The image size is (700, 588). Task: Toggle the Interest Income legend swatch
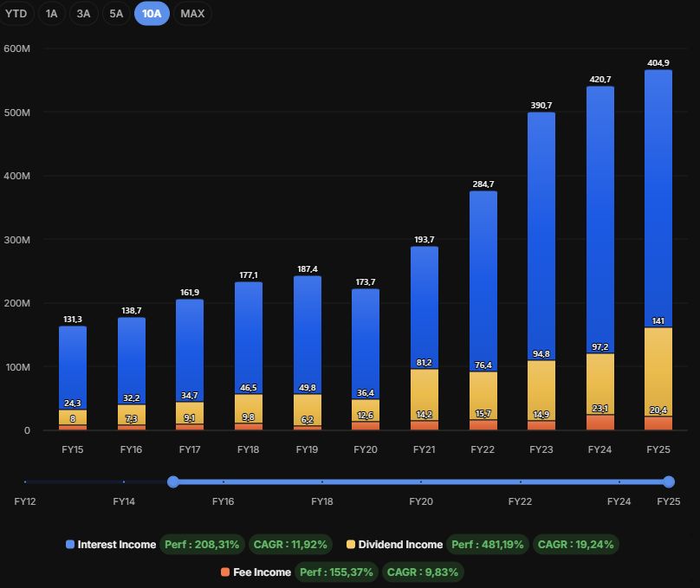(70, 545)
